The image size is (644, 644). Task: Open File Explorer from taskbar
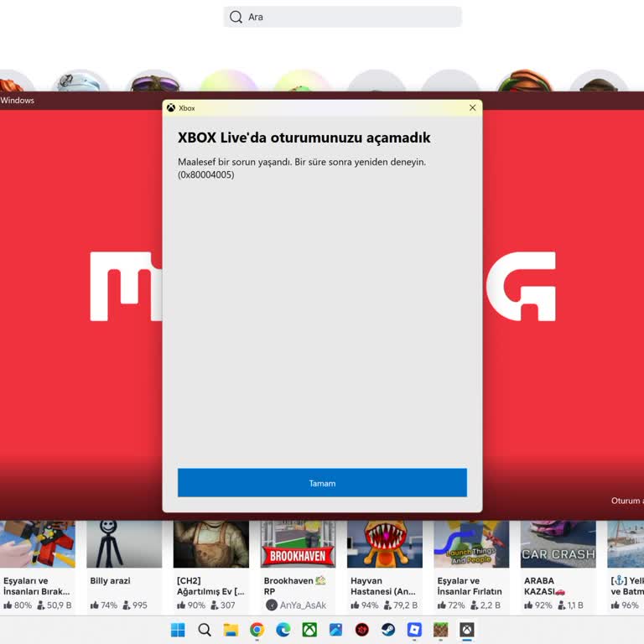231,630
